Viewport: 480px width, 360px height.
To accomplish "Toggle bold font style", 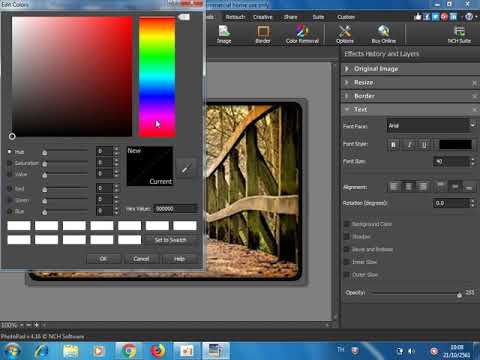I will coord(394,145).
